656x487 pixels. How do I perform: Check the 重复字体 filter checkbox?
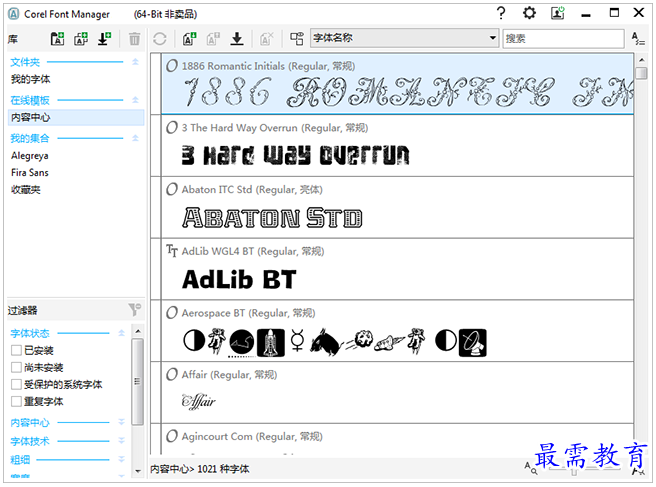coord(16,402)
